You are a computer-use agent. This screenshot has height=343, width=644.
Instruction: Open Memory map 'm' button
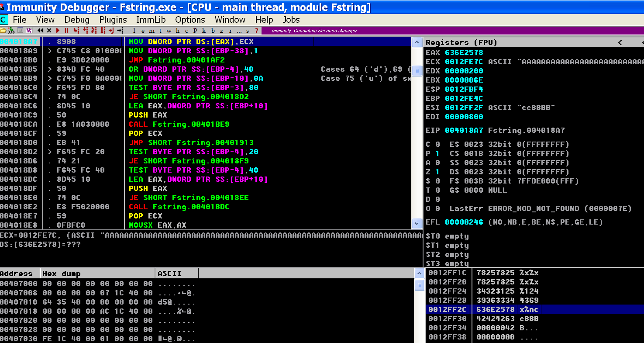pyautogui.click(x=152, y=31)
